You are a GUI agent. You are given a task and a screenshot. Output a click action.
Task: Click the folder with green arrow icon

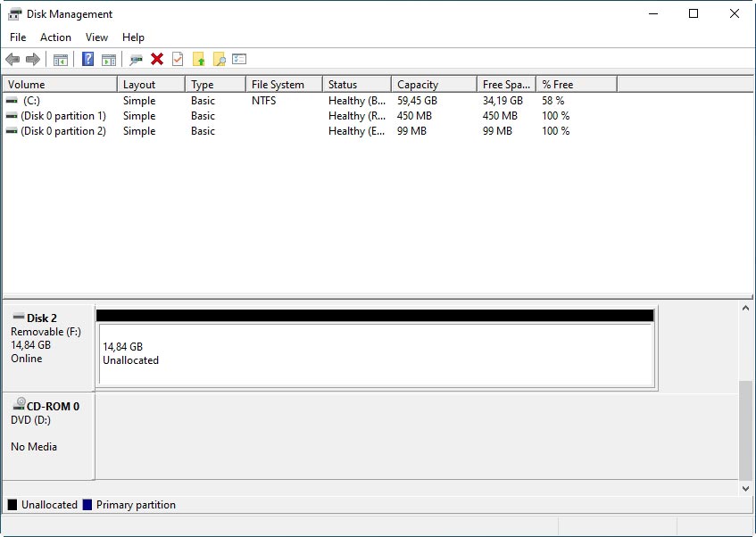199,59
